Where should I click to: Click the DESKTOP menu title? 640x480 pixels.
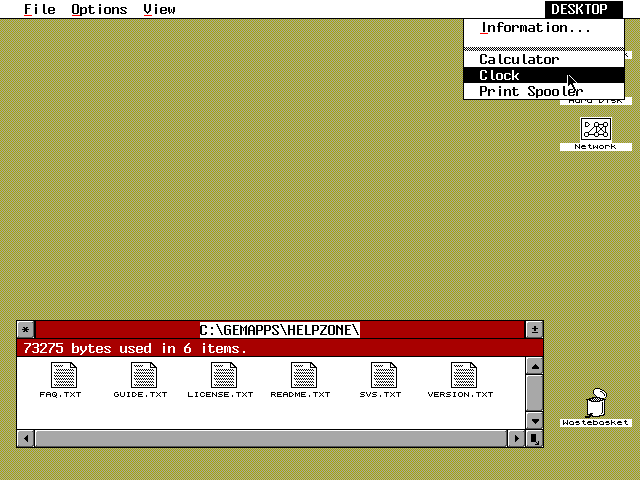coord(584,9)
